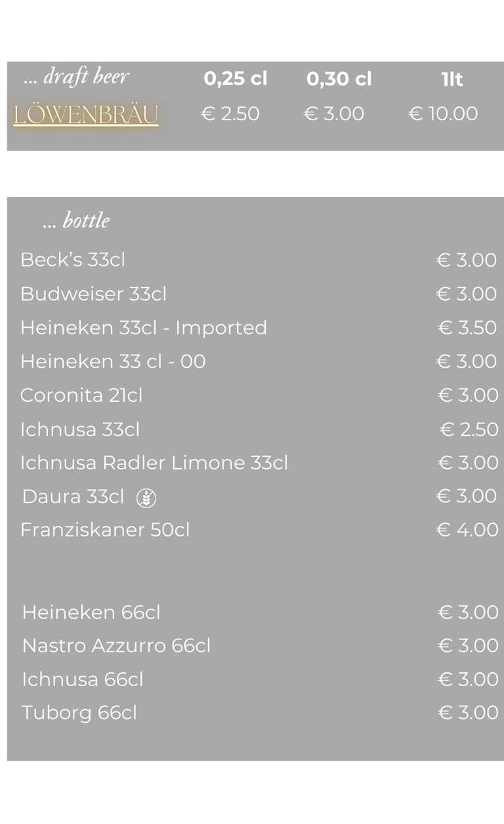The height and width of the screenshot is (824, 504).
Task: Select the 0,25 cl column header
Action: [x=235, y=79]
